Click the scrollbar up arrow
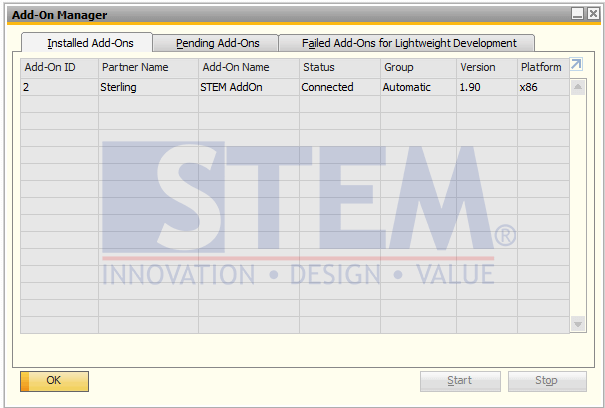Viewport: 605px width, 408px height. (578, 87)
